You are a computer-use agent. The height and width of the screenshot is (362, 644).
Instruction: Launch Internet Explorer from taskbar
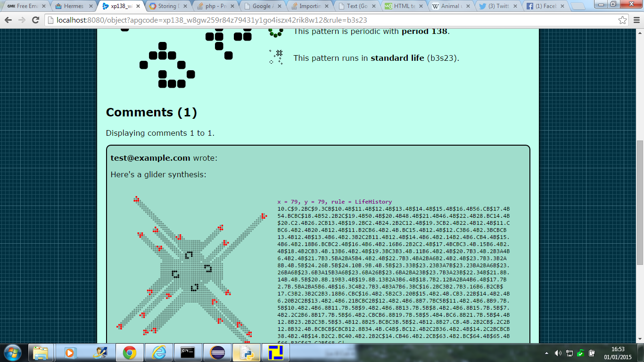click(x=158, y=353)
